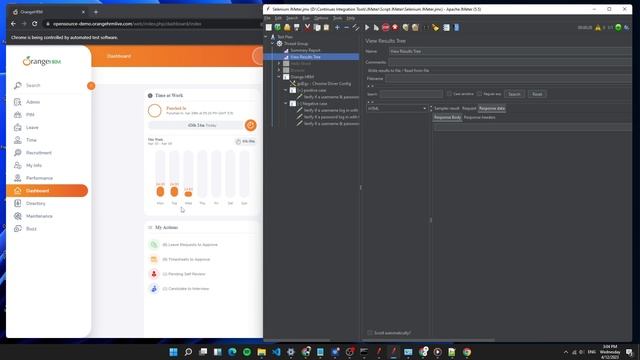Click the orange punch out clock button
The image size is (640, 360).
[251, 125]
